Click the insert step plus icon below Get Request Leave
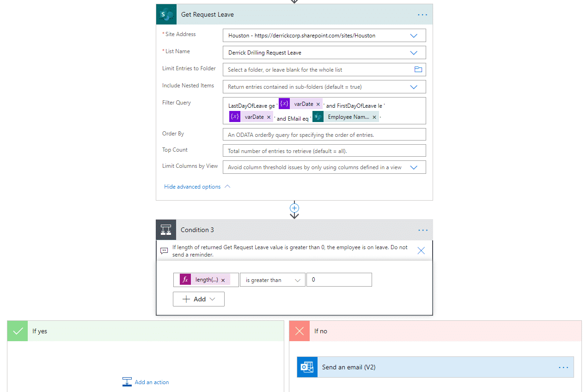Screen dimensions: 587x392 click(x=294, y=208)
